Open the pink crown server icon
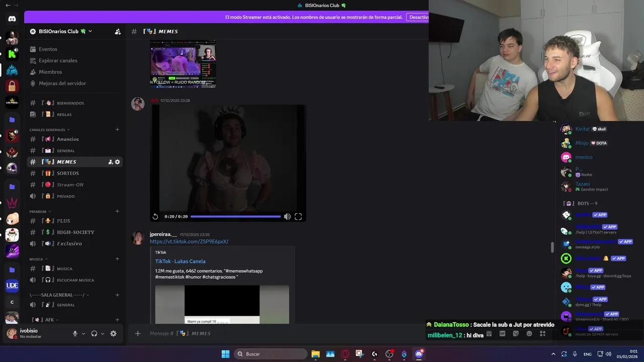644x362 pixels. click(x=12, y=203)
